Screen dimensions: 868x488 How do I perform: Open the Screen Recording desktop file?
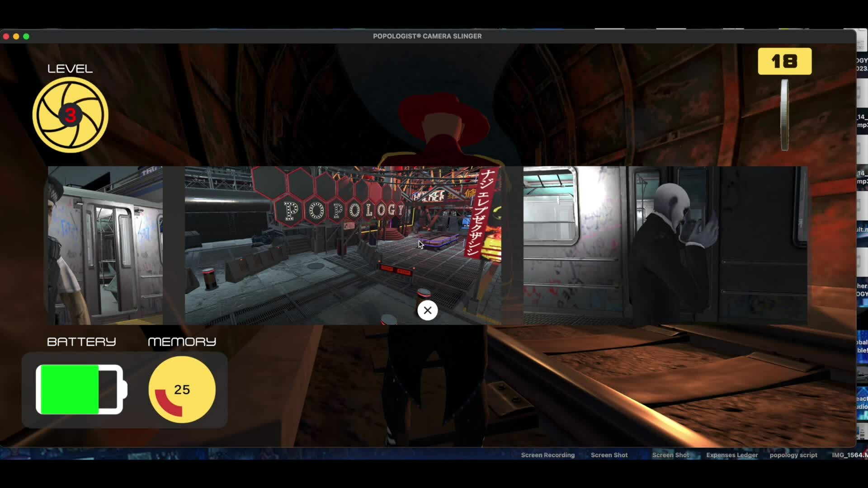547,455
